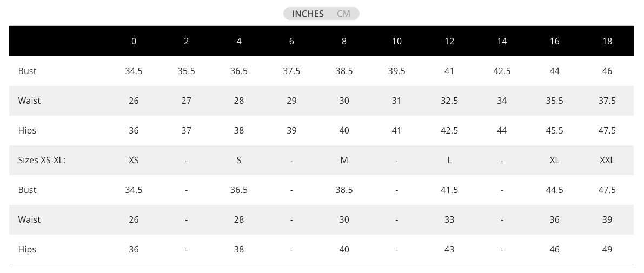Select the 47.5 bust value under XXL

pos(607,190)
